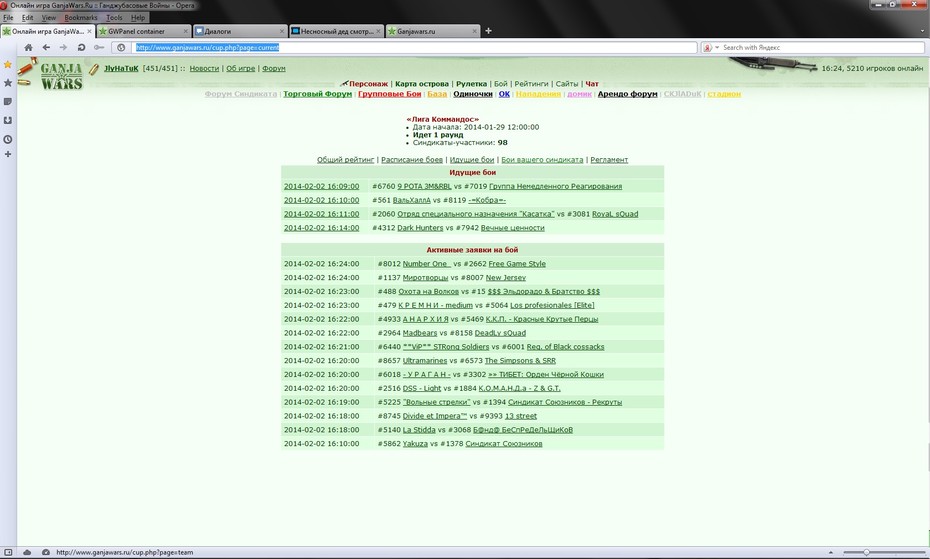Open the Edit menu
The image size is (930, 559).
point(27,18)
